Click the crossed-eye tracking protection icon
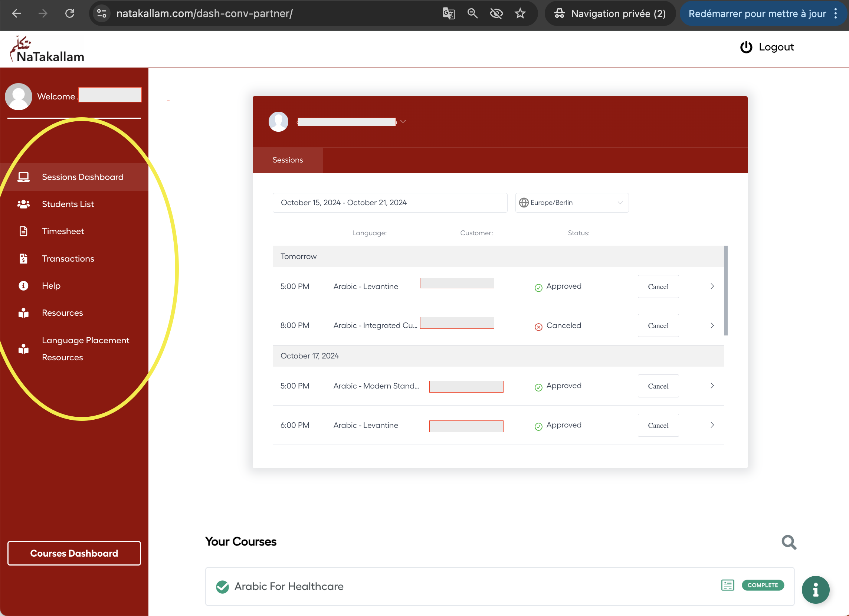849x616 pixels. coord(496,13)
